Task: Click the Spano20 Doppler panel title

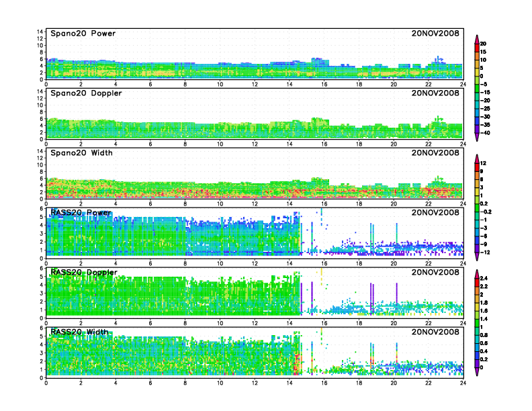Action: pyautogui.click(x=82, y=93)
